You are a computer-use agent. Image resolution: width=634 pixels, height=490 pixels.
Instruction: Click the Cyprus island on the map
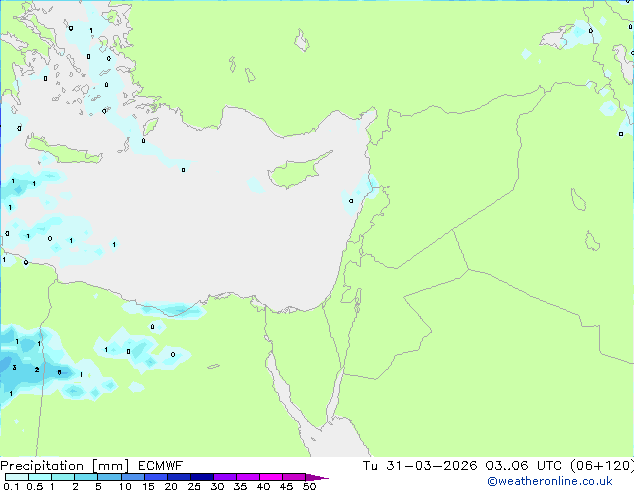point(297,172)
